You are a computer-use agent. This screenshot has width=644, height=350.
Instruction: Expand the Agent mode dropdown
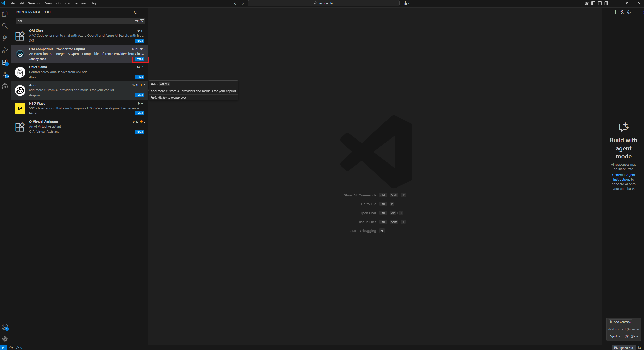point(614,336)
